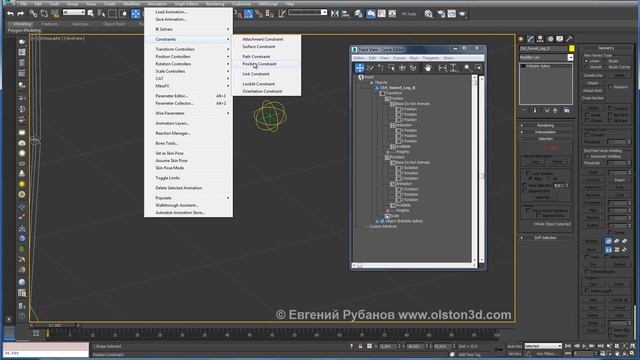Toggle the Connect checkbox under Connect Copy
640x360 pixels.
[587, 134]
